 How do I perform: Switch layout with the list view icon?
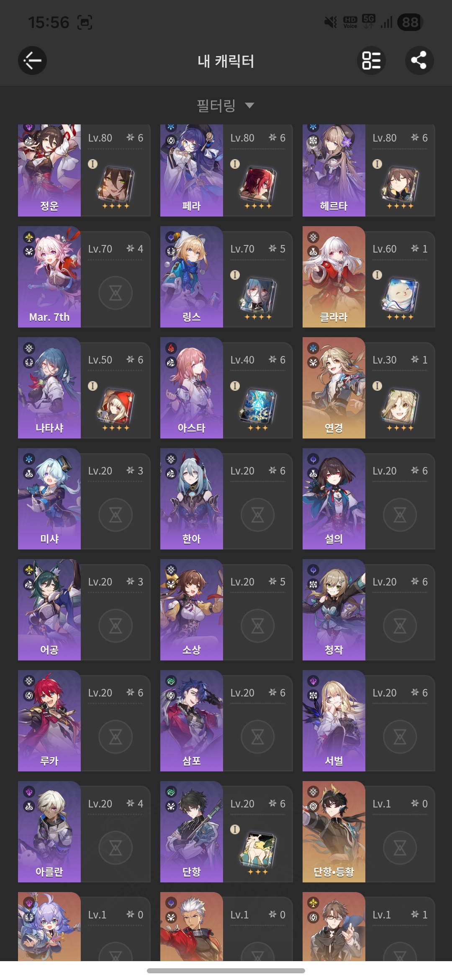pyautogui.click(x=371, y=61)
